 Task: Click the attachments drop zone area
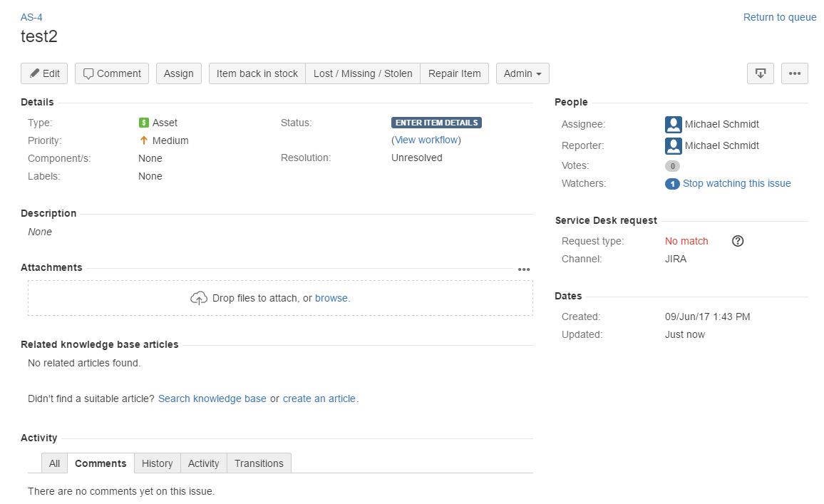pyautogui.click(x=280, y=298)
